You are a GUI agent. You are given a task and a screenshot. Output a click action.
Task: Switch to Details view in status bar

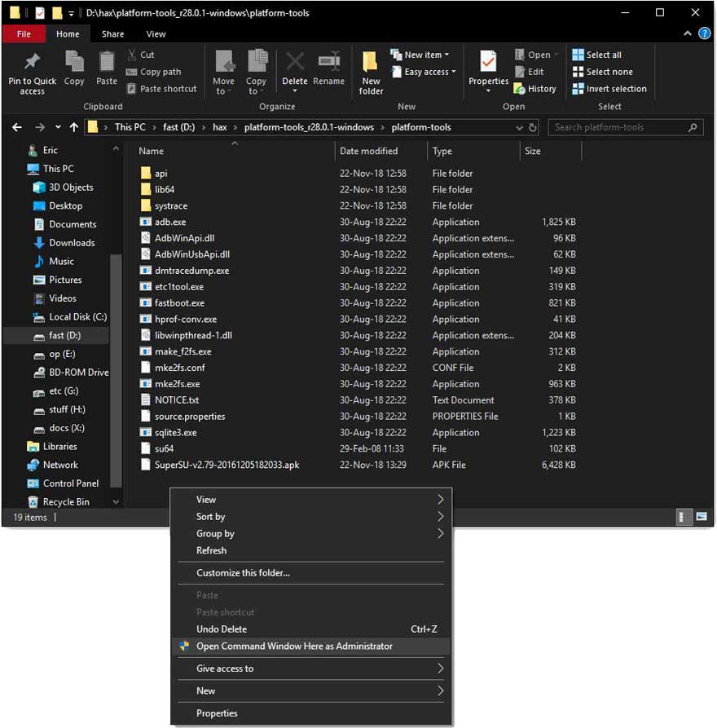click(683, 517)
